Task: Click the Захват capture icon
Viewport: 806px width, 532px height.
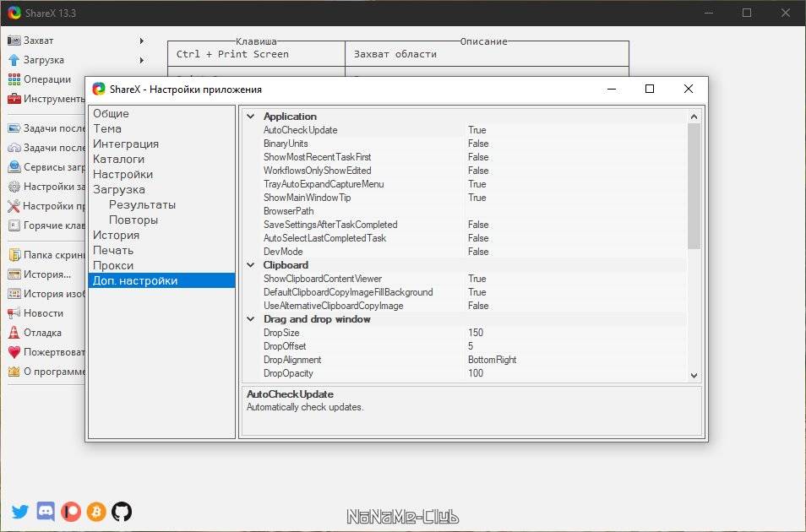Action: coord(14,41)
